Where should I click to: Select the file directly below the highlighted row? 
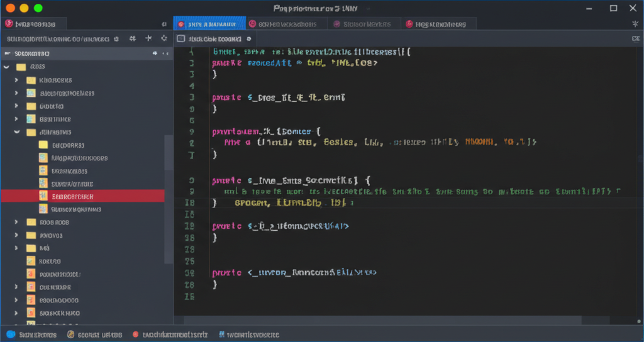pyautogui.click(x=82, y=209)
